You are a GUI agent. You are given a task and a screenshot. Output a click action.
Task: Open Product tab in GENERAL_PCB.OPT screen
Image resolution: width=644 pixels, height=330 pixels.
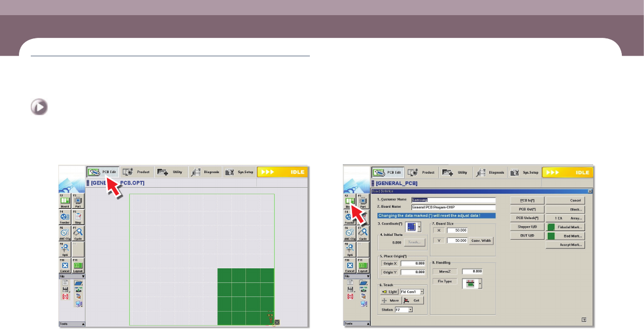(137, 172)
